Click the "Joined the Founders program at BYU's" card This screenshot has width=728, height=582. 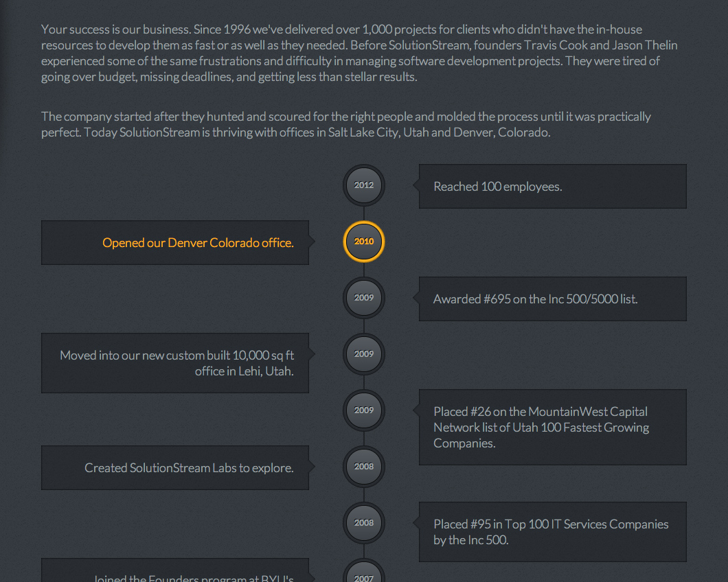[175, 572]
